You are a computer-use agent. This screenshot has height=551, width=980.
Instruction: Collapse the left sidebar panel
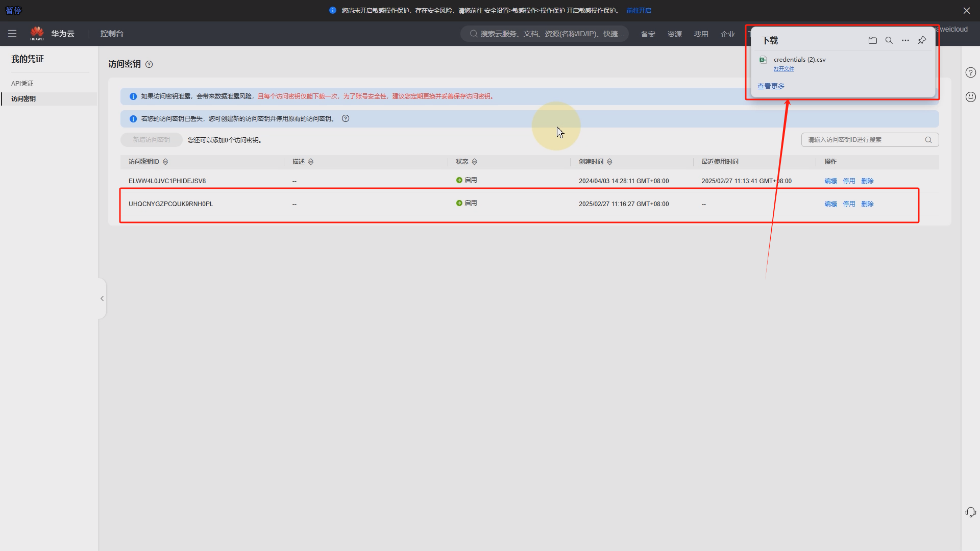point(102,298)
